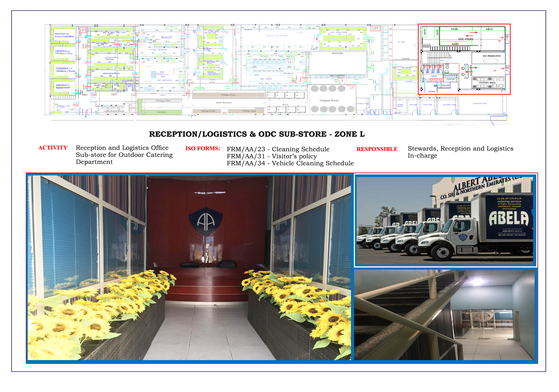This screenshot has width=559, height=392.
Task: Click the red LIFT label beside pot wash
Action: tap(375, 28)
